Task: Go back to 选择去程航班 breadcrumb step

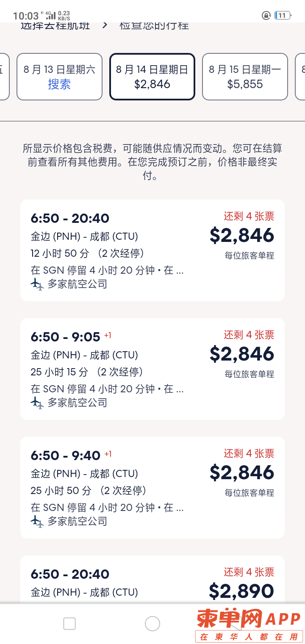Action: [55, 25]
